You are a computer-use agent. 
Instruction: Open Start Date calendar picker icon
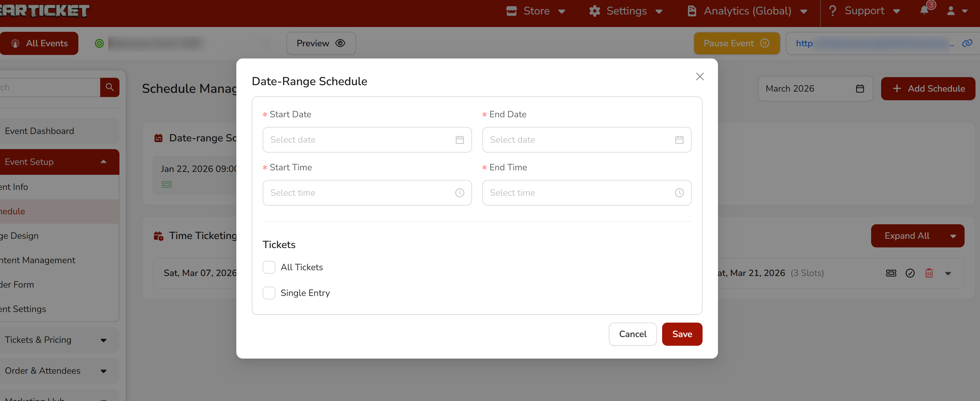[x=459, y=140]
